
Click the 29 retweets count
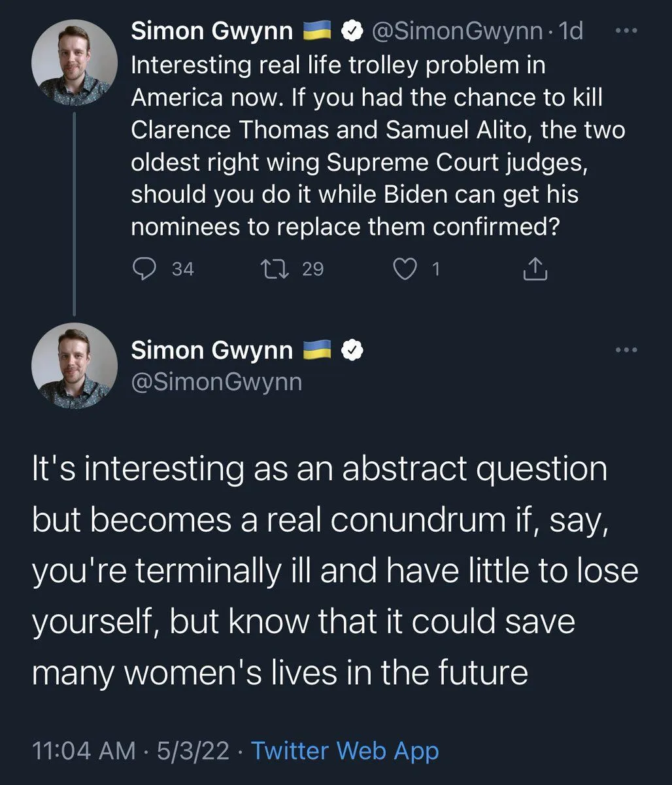[312, 269]
